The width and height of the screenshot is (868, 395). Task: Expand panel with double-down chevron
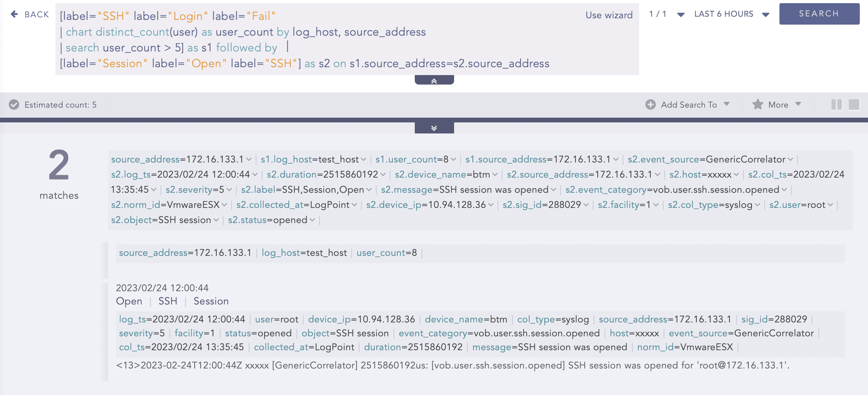click(x=434, y=128)
